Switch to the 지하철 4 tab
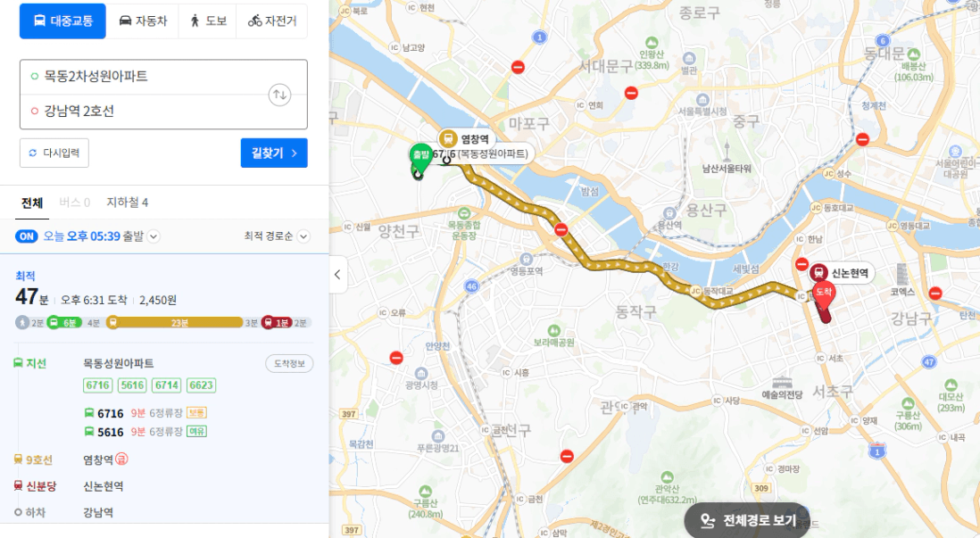The width and height of the screenshot is (980, 538). pos(128,203)
